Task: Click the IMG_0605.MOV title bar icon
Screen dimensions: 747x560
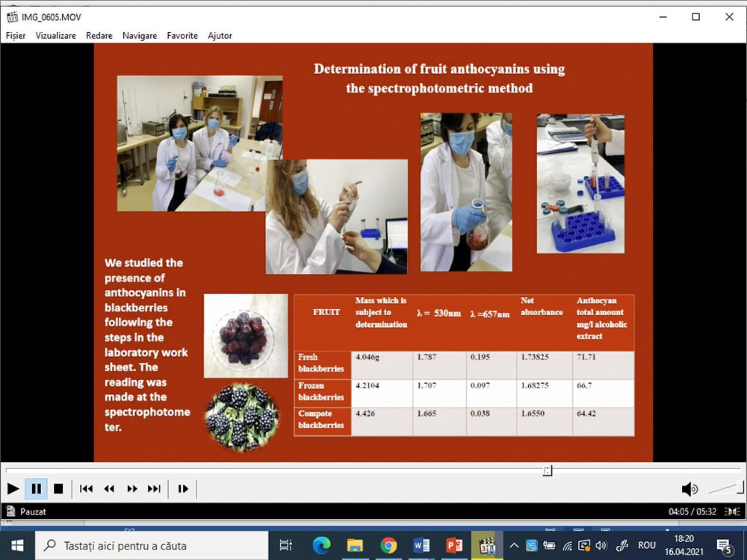Action: (x=12, y=17)
